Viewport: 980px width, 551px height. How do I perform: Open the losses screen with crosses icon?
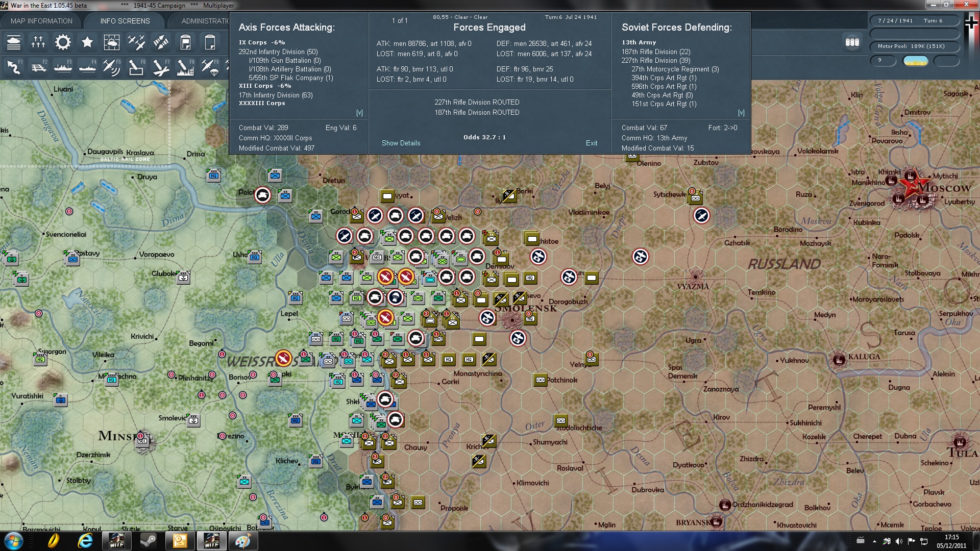click(38, 42)
